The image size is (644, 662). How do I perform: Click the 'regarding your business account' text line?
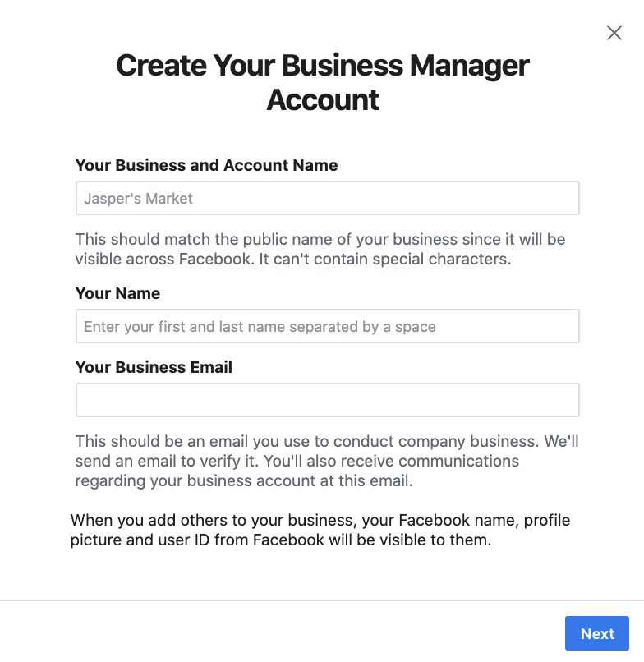point(244,480)
